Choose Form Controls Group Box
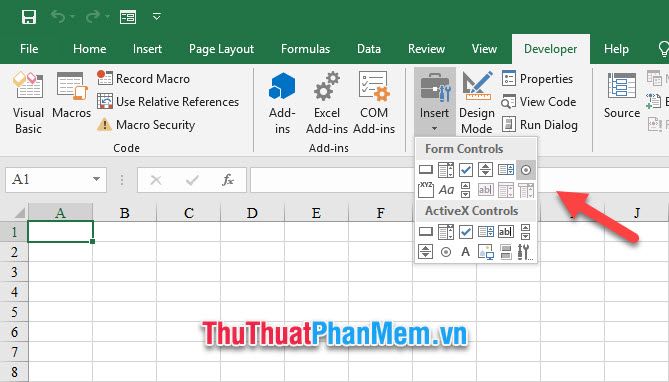Viewport: 669px width, 382px height. click(425, 190)
